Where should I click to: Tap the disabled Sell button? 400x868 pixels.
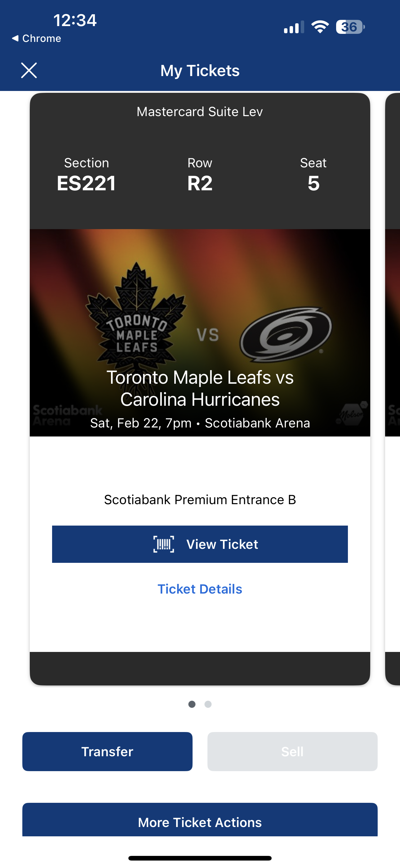(292, 751)
